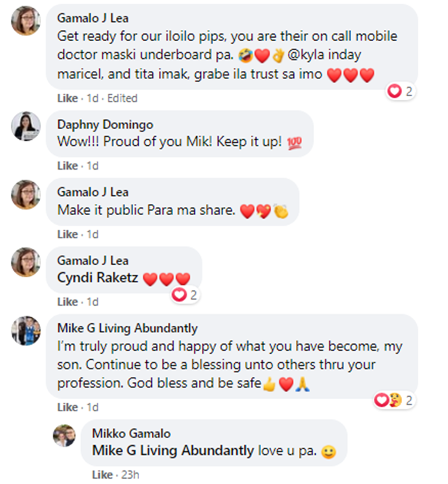
Task: Click author name on 'Make it public' comment
Action: 93,192
